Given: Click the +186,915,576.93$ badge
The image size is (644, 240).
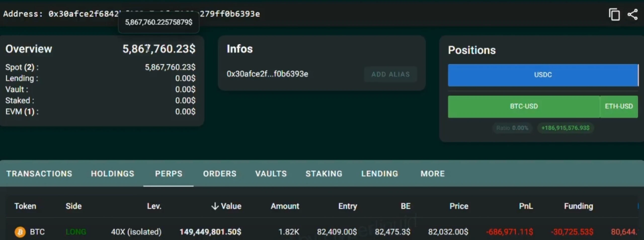Looking at the screenshot, I should tap(565, 128).
